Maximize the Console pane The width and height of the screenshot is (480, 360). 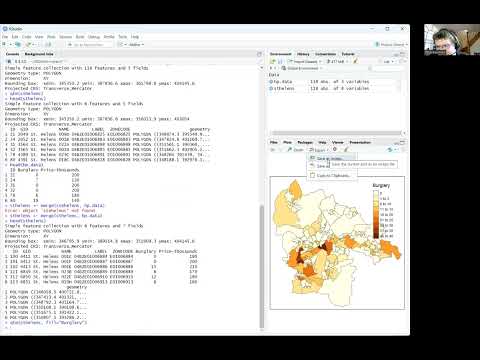[x=259, y=54]
